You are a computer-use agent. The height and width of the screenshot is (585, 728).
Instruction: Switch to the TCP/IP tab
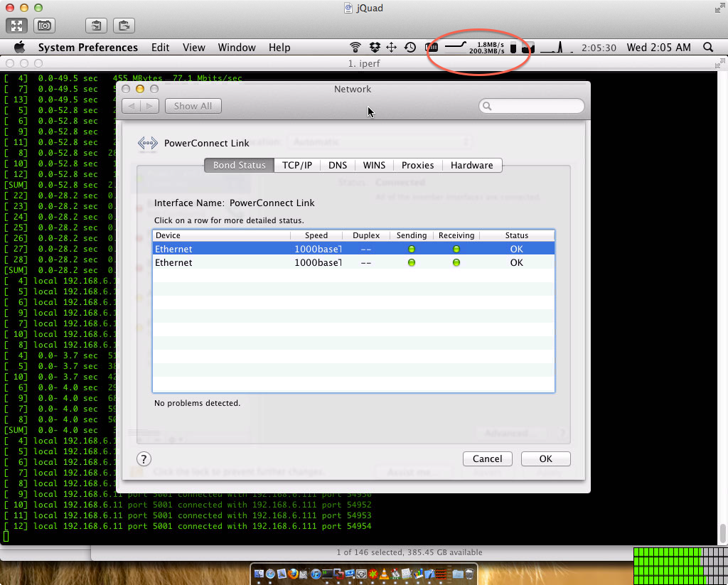click(297, 166)
